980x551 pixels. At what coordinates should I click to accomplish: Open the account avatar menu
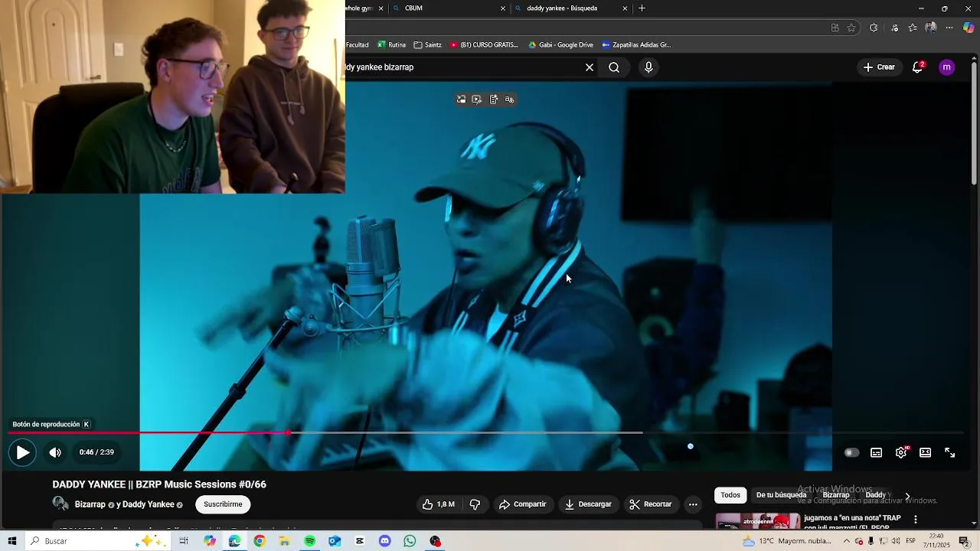click(x=947, y=67)
